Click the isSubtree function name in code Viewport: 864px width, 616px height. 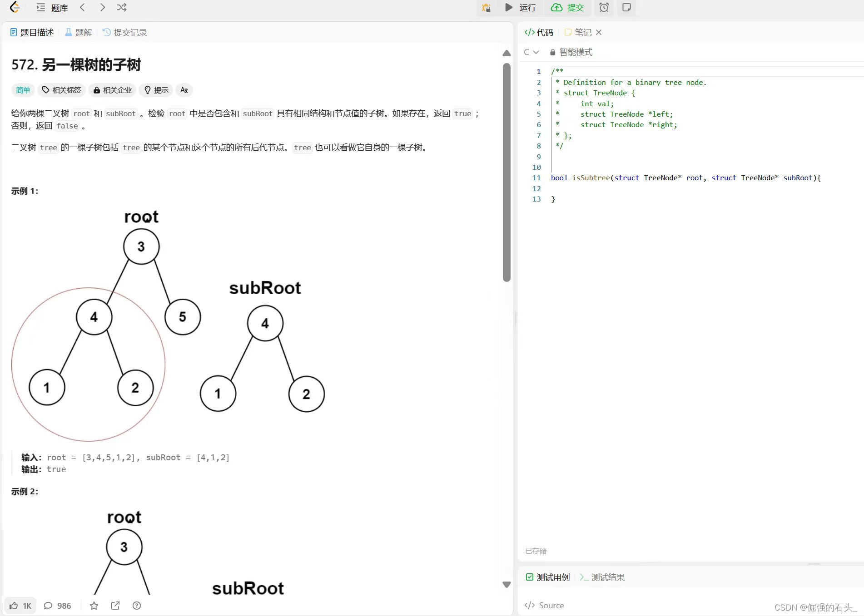(x=591, y=177)
